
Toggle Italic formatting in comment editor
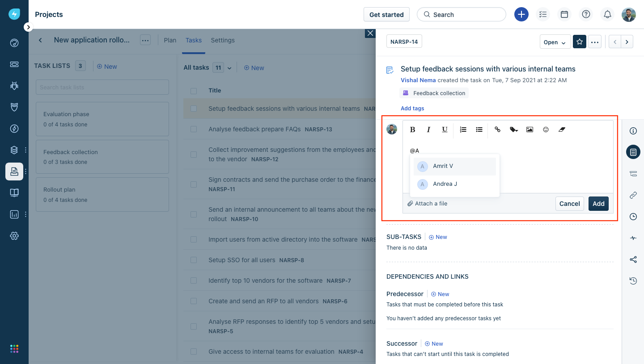[428, 130]
